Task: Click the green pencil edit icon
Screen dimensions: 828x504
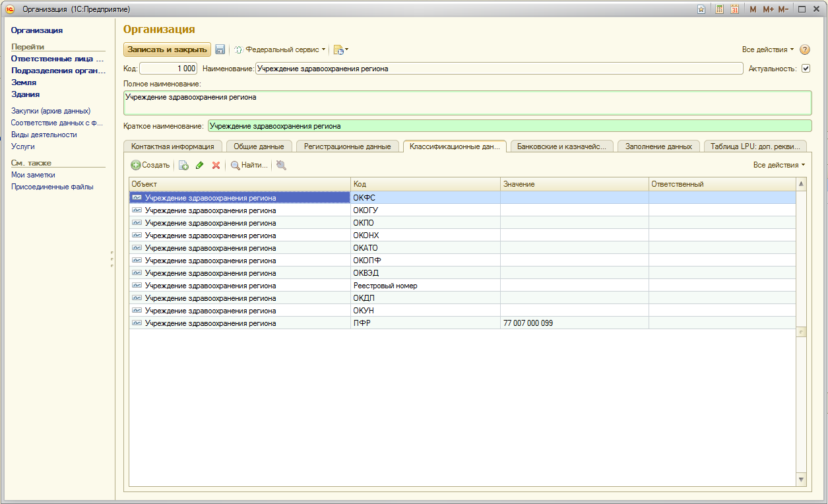Action: 200,165
